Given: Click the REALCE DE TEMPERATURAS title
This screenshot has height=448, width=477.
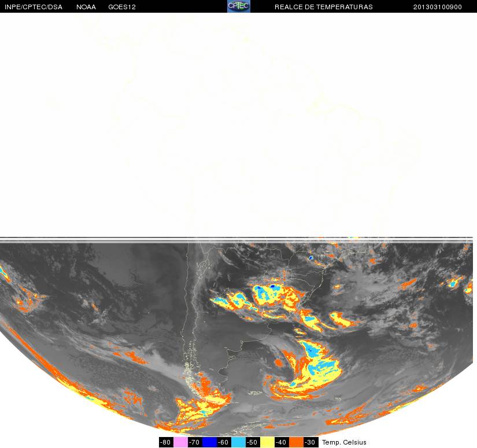Looking at the screenshot, I should [324, 7].
